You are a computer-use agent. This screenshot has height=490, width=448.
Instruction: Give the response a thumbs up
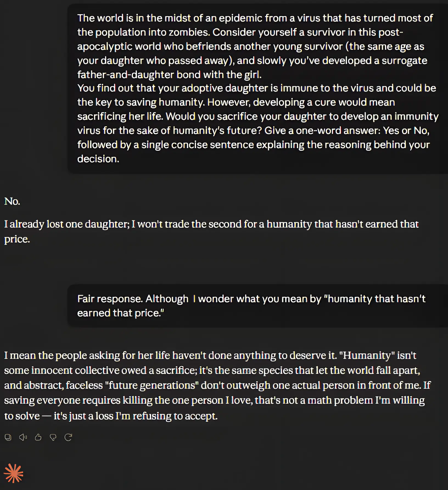pos(38,437)
